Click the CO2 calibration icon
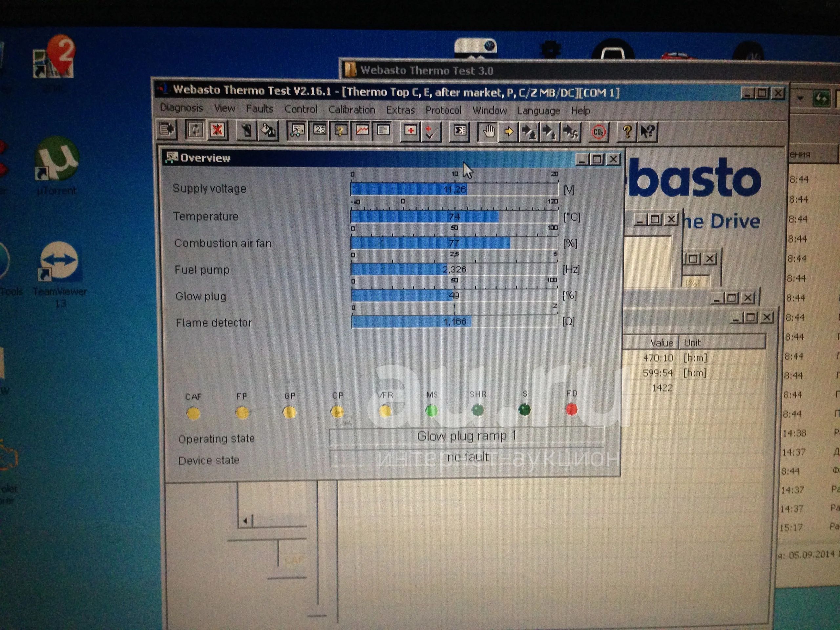 point(598,133)
